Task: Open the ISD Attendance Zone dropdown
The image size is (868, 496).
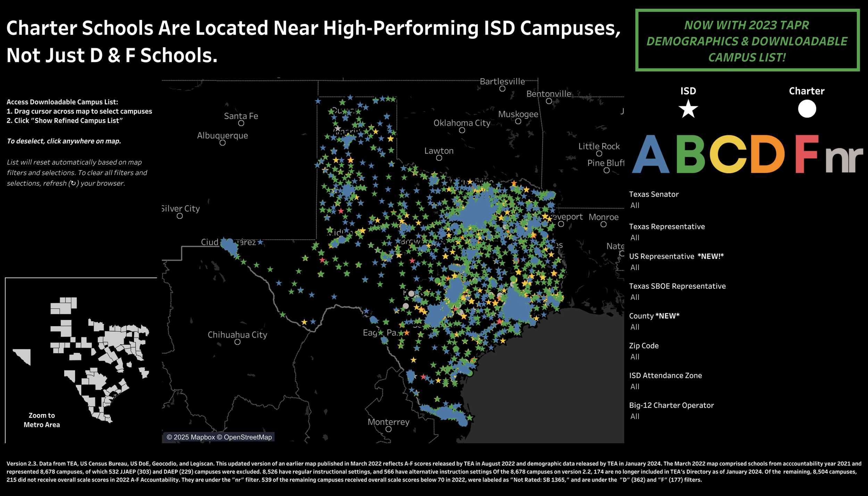Action: (635, 387)
